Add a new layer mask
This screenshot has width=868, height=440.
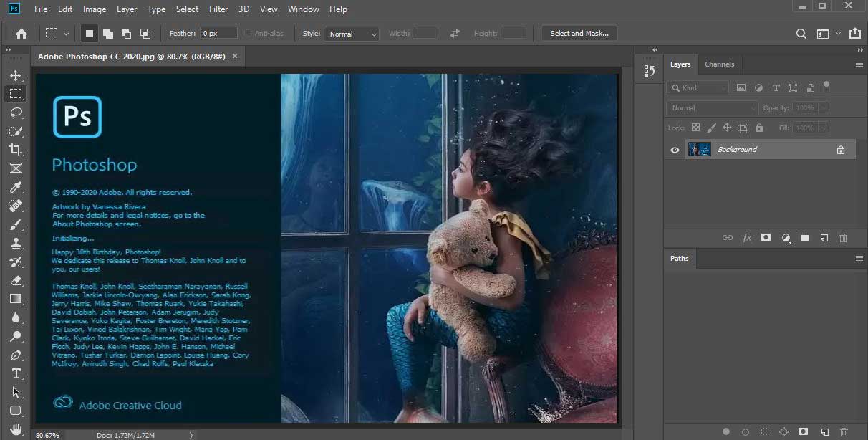pos(766,237)
